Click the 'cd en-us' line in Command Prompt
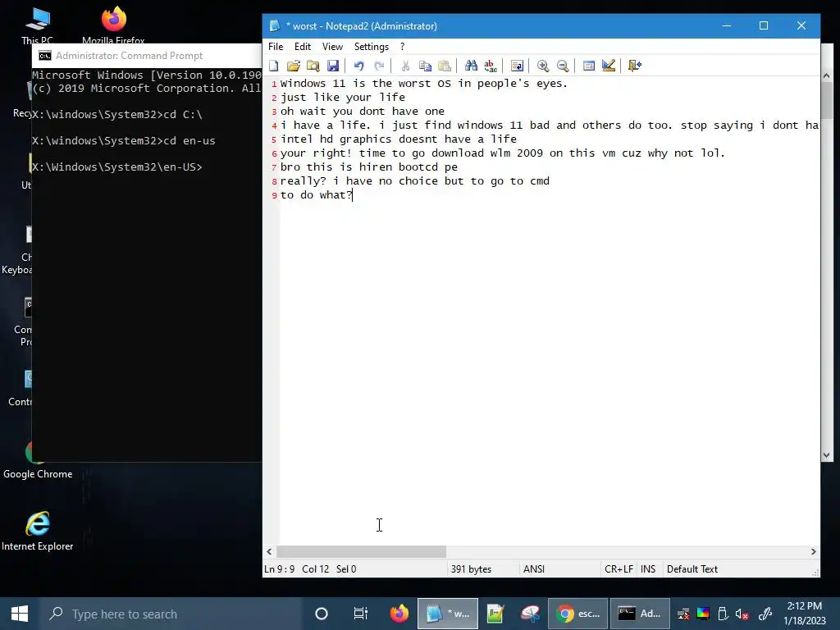The image size is (840, 630). (x=123, y=141)
